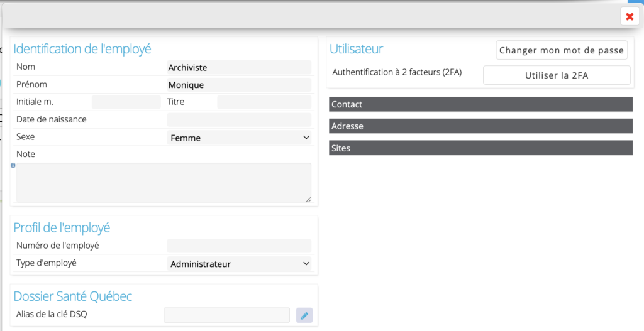Click the pencil edit icon for DSQ alias
The image size is (644, 331).
coord(304,315)
